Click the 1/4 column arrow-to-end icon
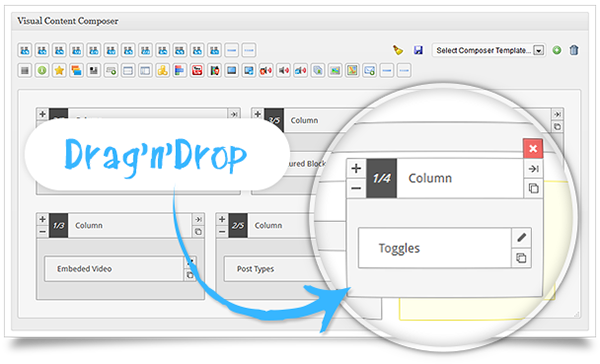 click(533, 168)
